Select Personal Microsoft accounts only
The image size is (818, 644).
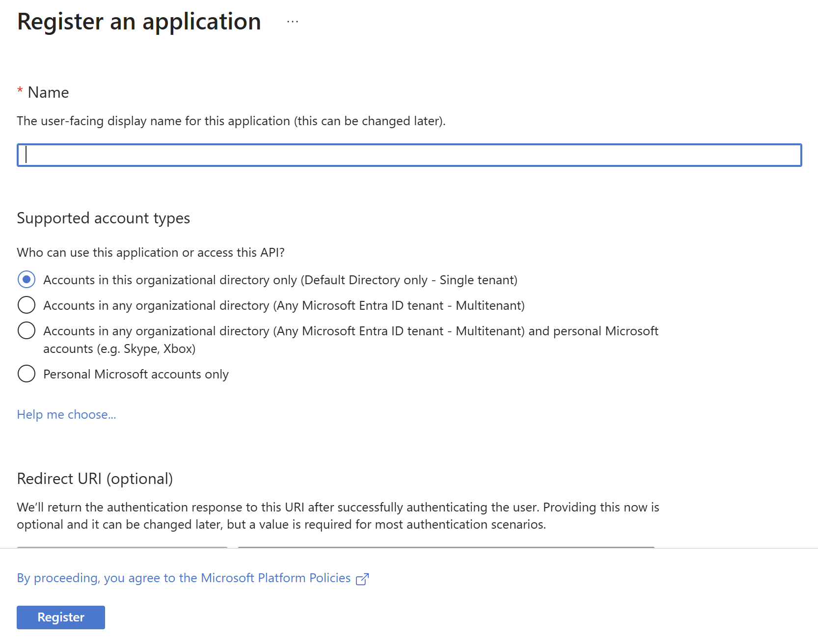[x=27, y=374]
